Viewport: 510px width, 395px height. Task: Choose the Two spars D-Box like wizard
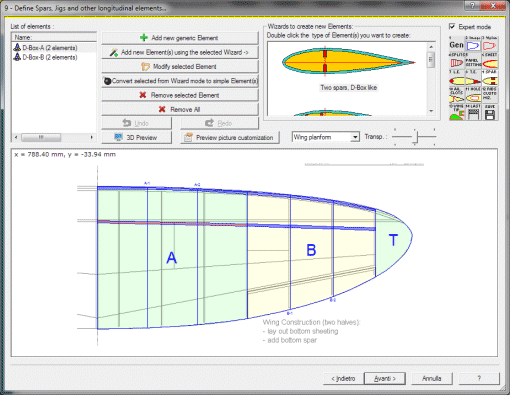click(348, 69)
